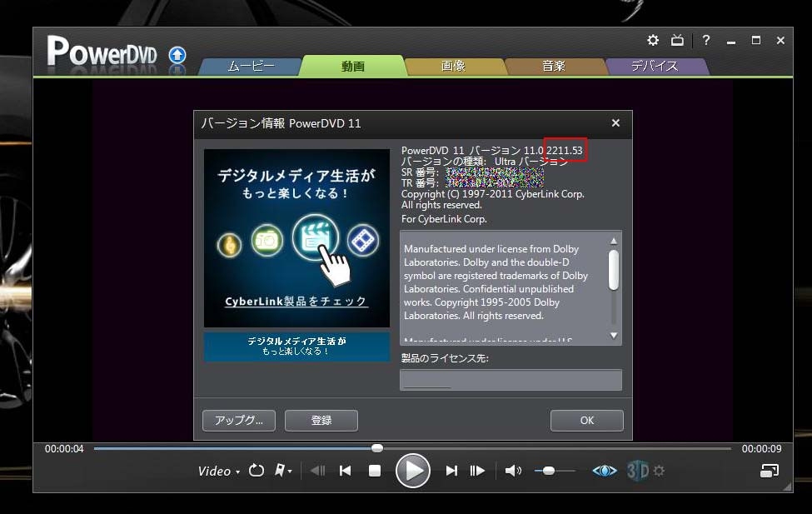Click the 製品のライセンス先 input field

pos(511,380)
